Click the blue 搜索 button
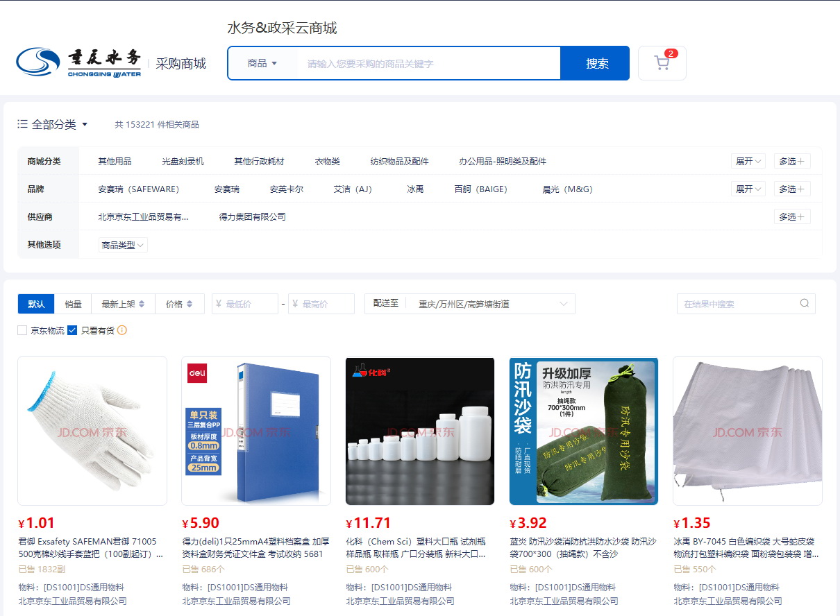Viewport: 840px width, 616px height. click(x=596, y=63)
